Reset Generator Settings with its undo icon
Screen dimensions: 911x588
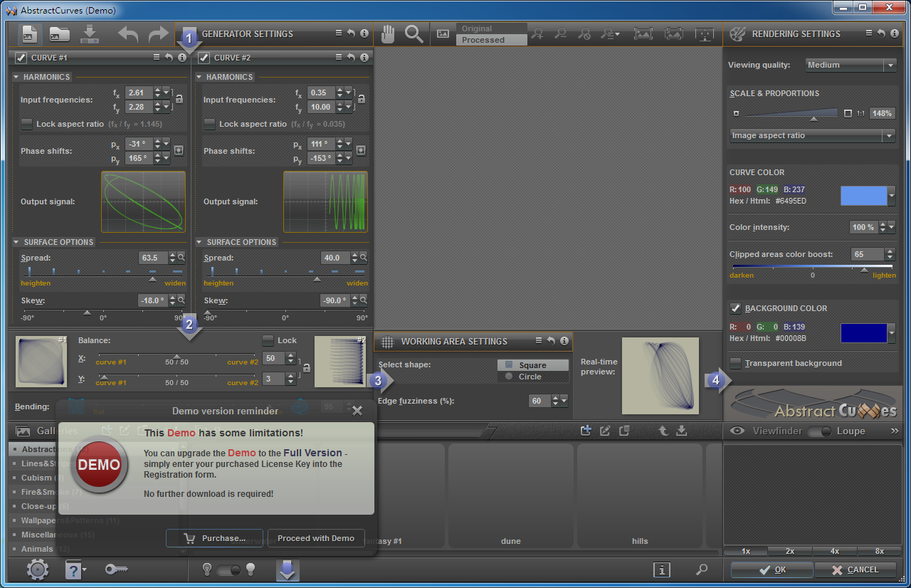pos(352,33)
